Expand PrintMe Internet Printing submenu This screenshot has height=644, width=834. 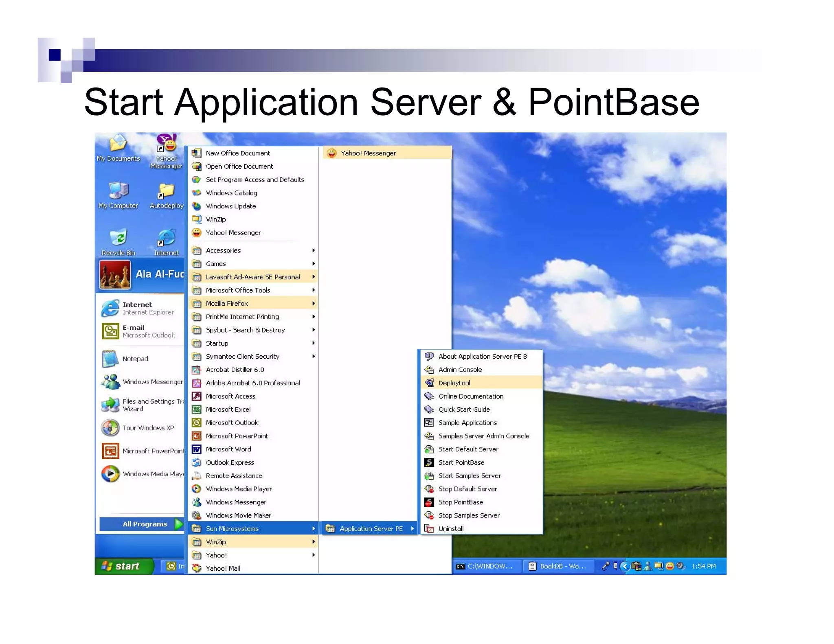[x=253, y=317]
